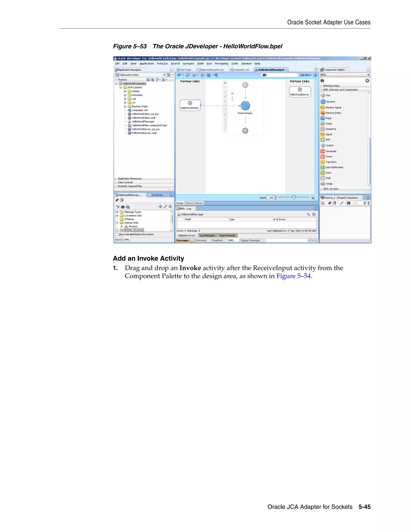The height and width of the screenshot is (532, 411).
Task: Select the Receive activity icon in palette
Action: (323, 102)
